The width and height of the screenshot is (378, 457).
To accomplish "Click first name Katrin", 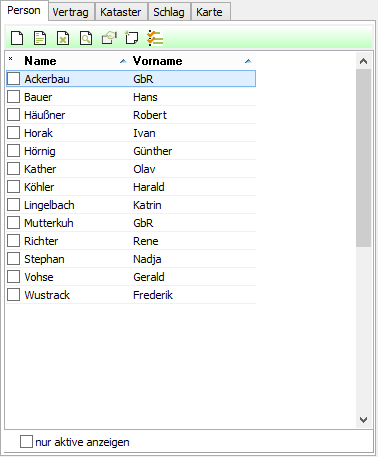I will pos(147,205).
